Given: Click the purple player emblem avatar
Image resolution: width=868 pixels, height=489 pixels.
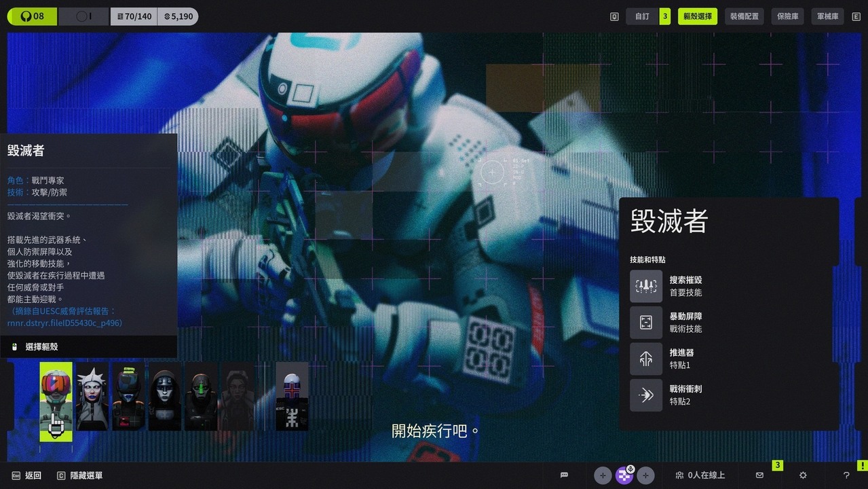Looking at the screenshot, I should click(x=624, y=475).
